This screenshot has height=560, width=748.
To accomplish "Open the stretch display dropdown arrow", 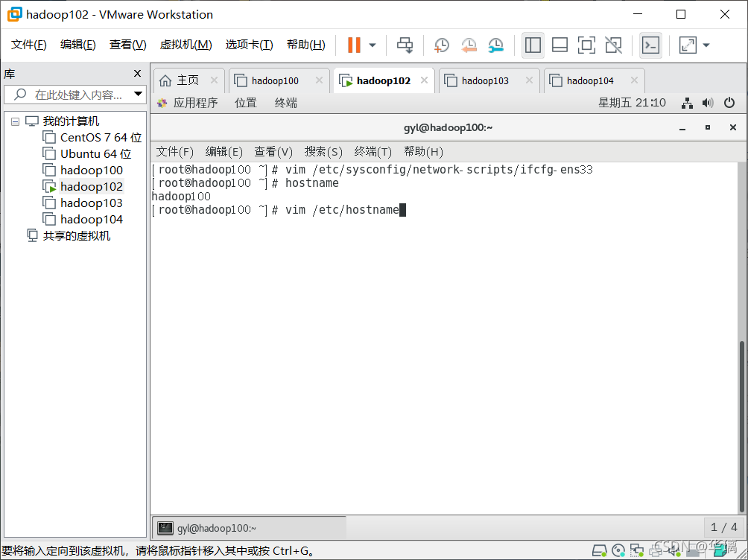I will 706,45.
